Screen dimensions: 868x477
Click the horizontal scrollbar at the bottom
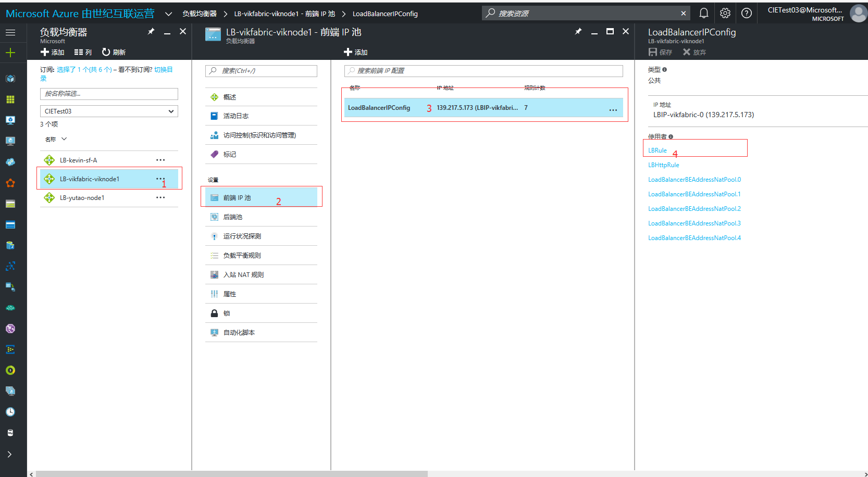point(232,474)
